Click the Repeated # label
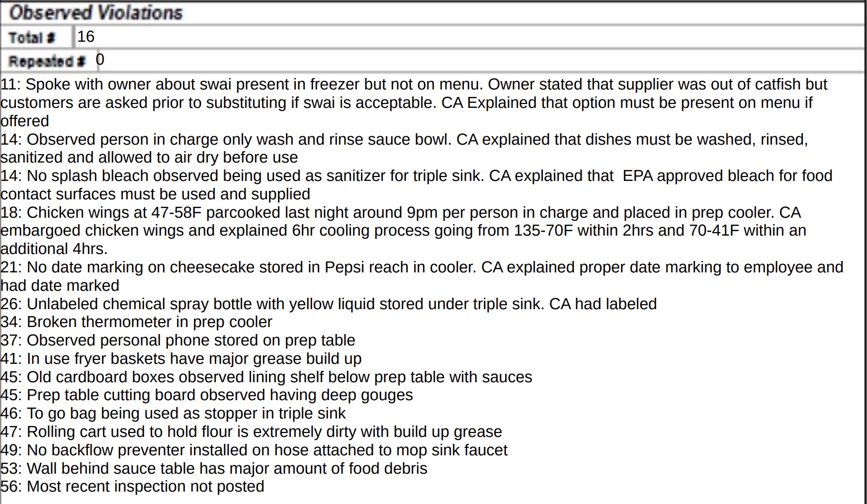 47,61
